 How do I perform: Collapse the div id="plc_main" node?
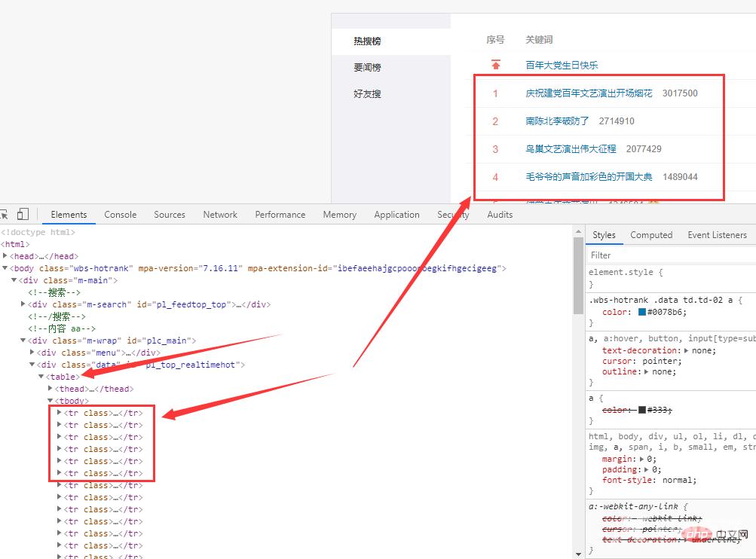tap(22, 340)
